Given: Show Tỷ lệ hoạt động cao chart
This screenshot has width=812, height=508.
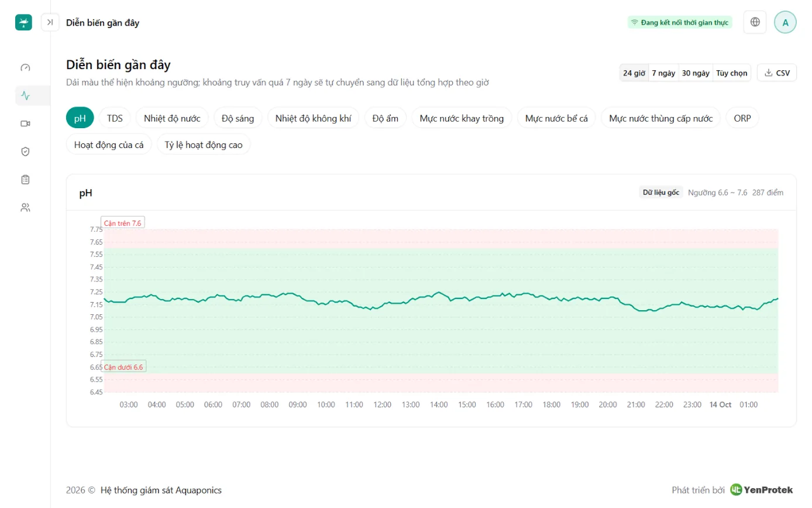Looking at the screenshot, I should pos(204,145).
